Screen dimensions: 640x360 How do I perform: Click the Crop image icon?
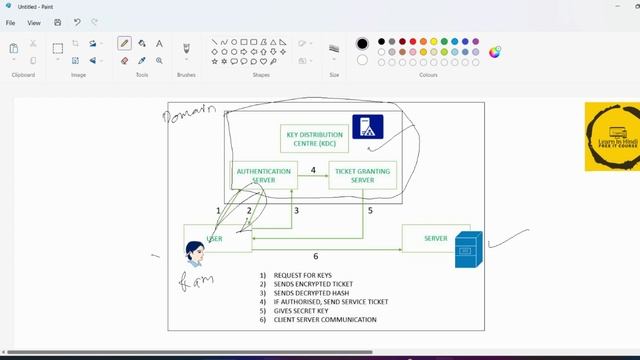(x=76, y=43)
